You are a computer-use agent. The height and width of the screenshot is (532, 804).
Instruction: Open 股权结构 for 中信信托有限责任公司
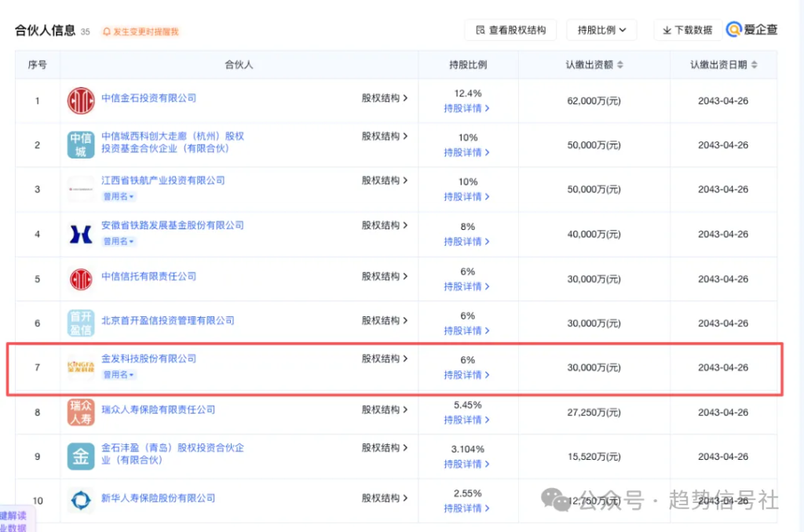click(x=385, y=276)
